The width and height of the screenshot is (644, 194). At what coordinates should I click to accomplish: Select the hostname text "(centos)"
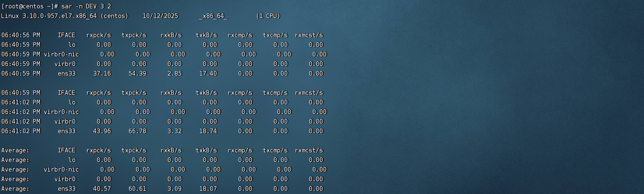pos(115,16)
